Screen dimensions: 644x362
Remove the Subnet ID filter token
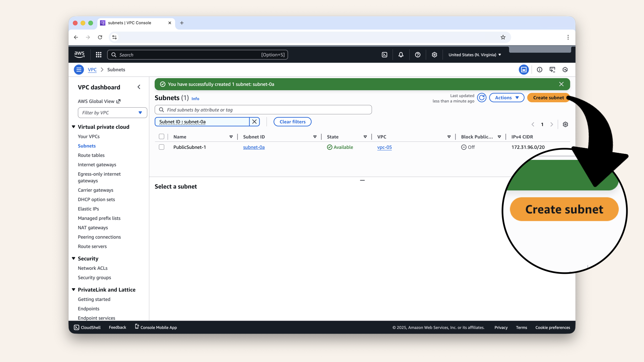[x=255, y=122]
